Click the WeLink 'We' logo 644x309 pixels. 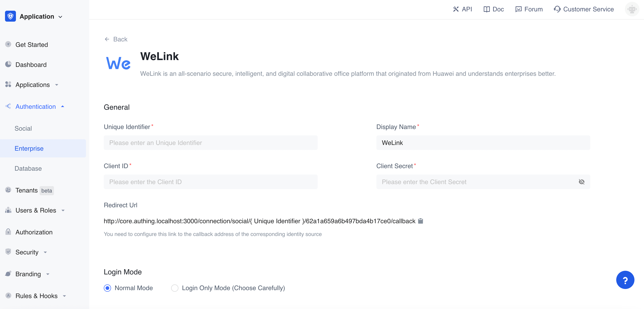coord(118,63)
